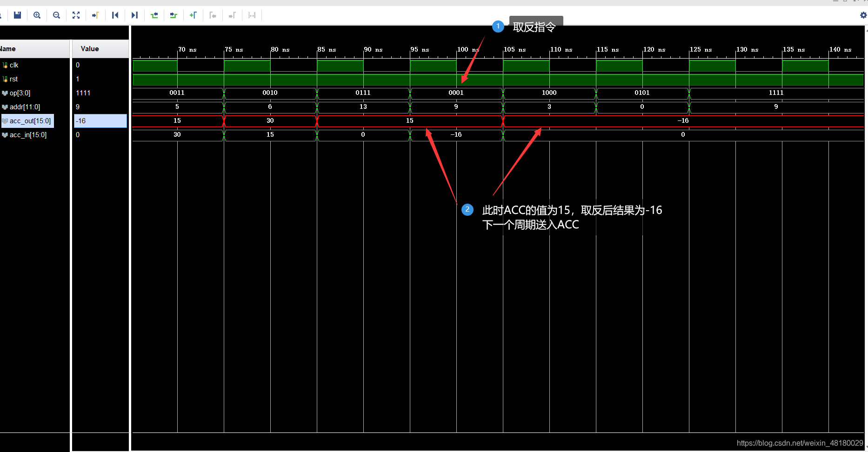Click op value cell 1111
The height and width of the screenshot is (452, 868).
(x=100, y=93)
